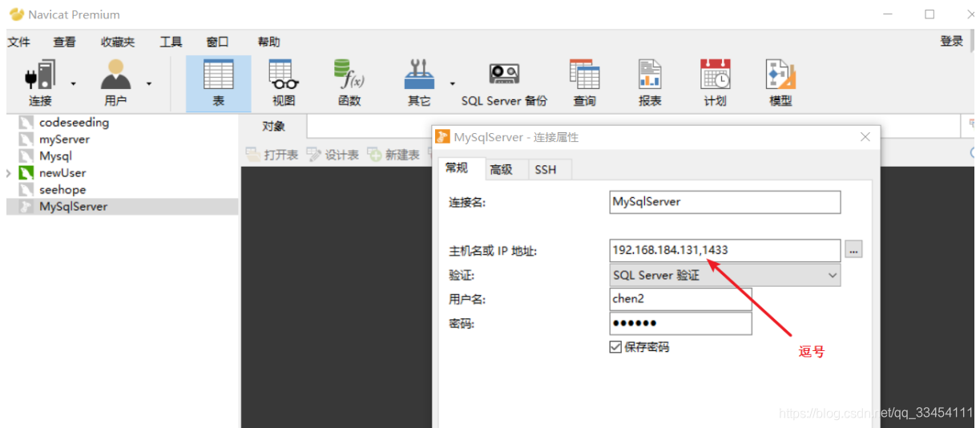Screen dimensions: 980x428
Task: Click New Table (新建表) button
Action: click(393, 155)
